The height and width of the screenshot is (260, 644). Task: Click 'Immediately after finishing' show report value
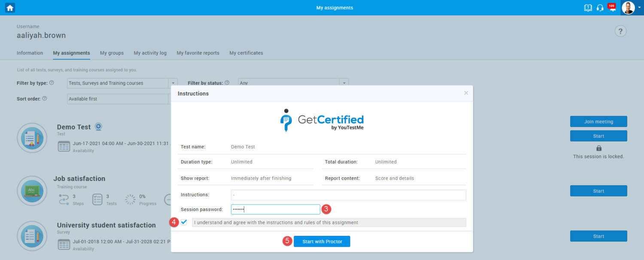(261, 178)
